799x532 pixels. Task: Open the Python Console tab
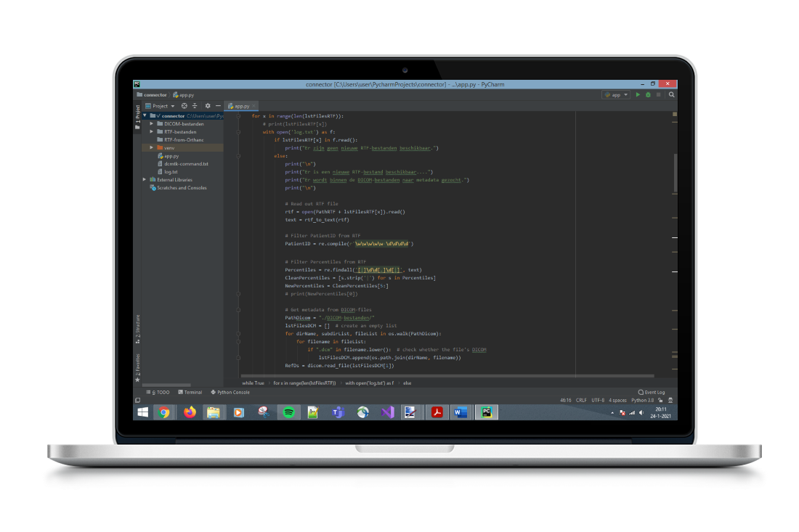pyautogui.click(x=230, y=392)
